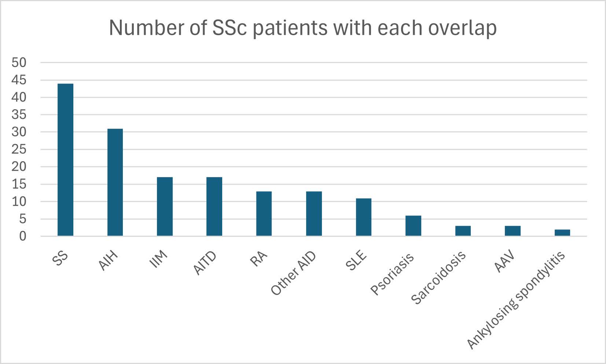Select the SS bar in the chart
606x364 pixels.
tap(65, 160)
